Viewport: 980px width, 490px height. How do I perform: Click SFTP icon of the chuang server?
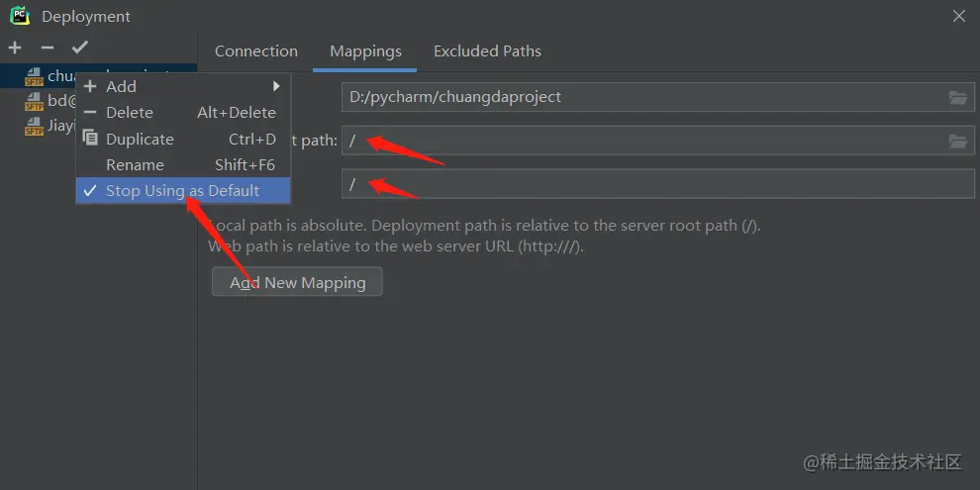tap(34, 76)
